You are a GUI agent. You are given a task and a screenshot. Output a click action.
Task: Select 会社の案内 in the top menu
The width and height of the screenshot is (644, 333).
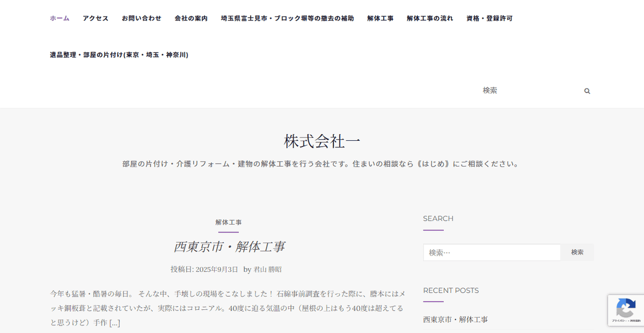point(191,18)
